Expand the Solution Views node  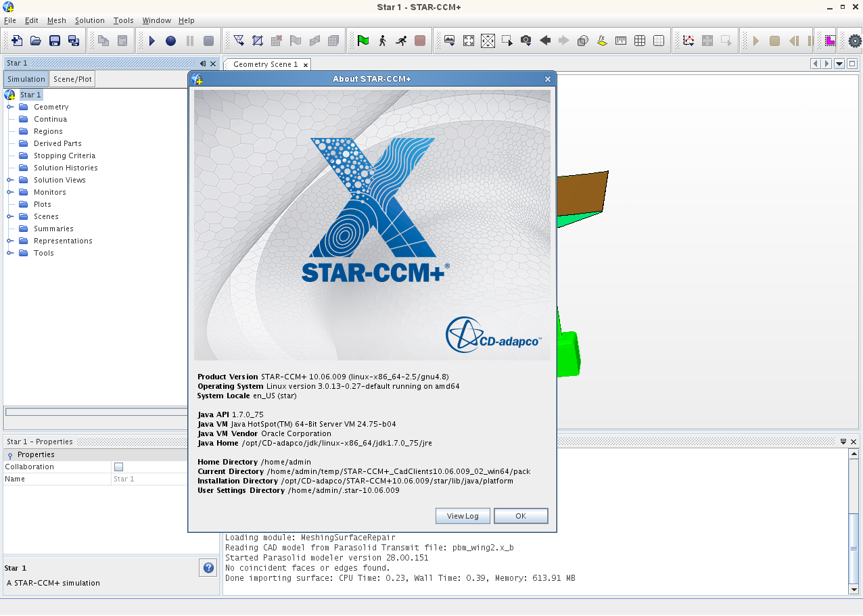[10, 180]
